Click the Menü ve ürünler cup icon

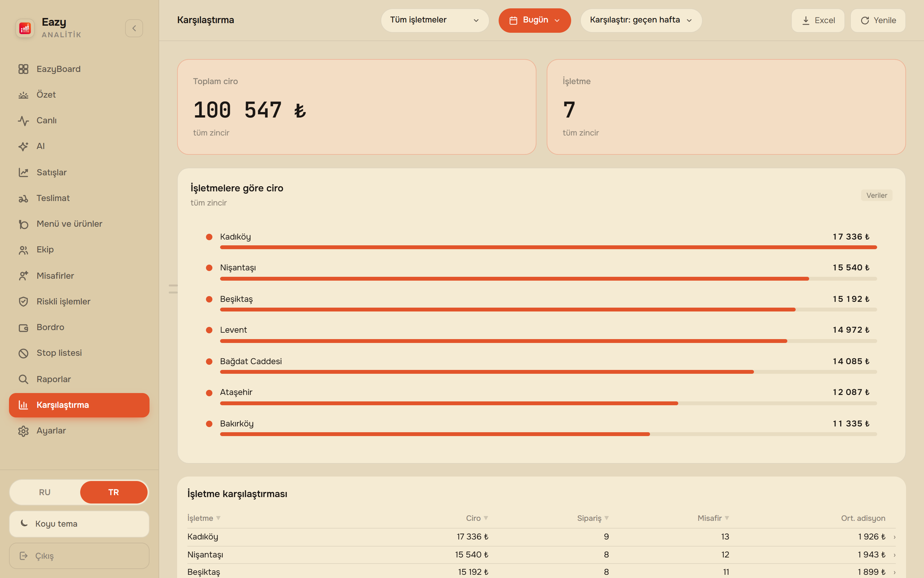click(x=23, y=224)
